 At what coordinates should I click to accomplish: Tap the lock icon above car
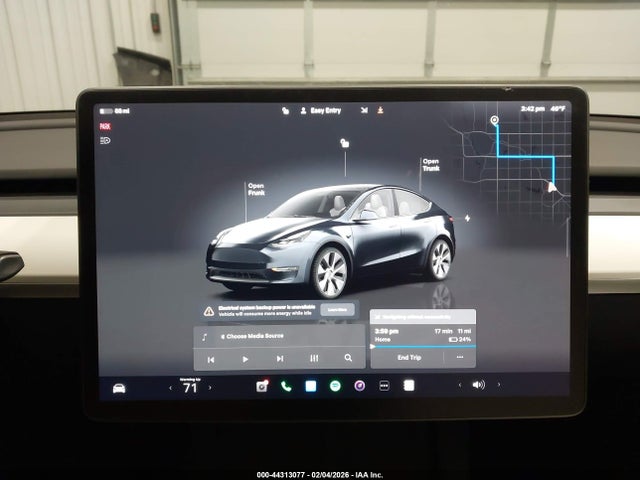tap(345, 143)
